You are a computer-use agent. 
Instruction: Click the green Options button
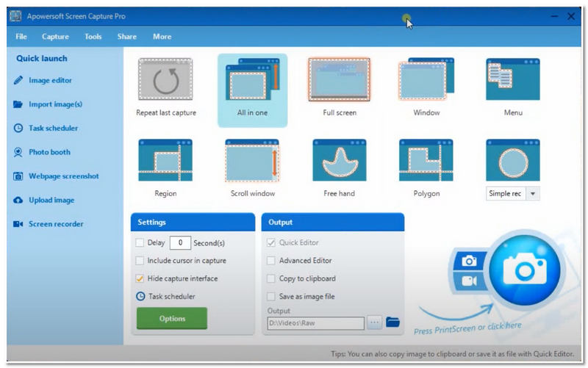172,319
